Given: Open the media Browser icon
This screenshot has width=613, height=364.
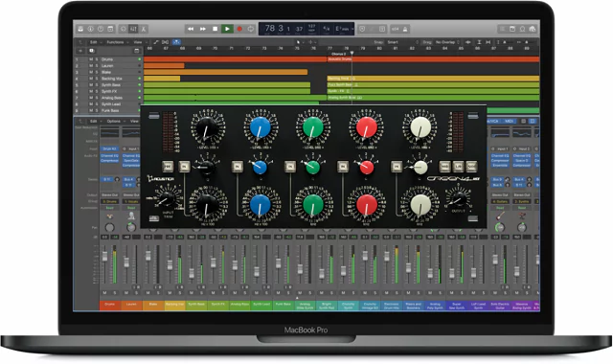Looking at the screenshot, I should point(532,29).
